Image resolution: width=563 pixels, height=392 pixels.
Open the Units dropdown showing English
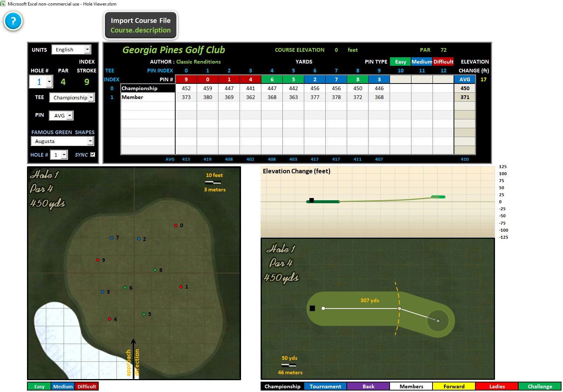[87, 50]
